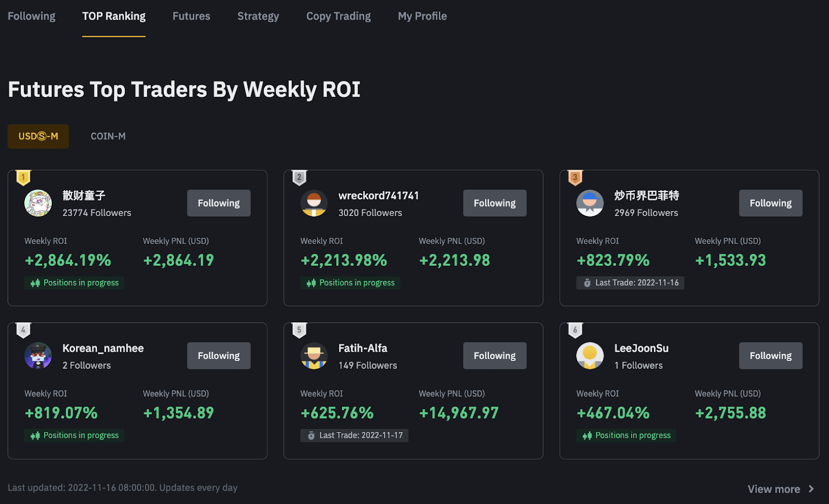
Task: Switch to the Copy Trading tab
Action: point(338,16)
